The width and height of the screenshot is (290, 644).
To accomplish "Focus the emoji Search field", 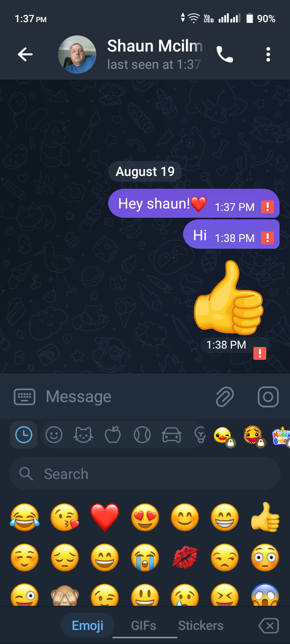I will (145, 474).
